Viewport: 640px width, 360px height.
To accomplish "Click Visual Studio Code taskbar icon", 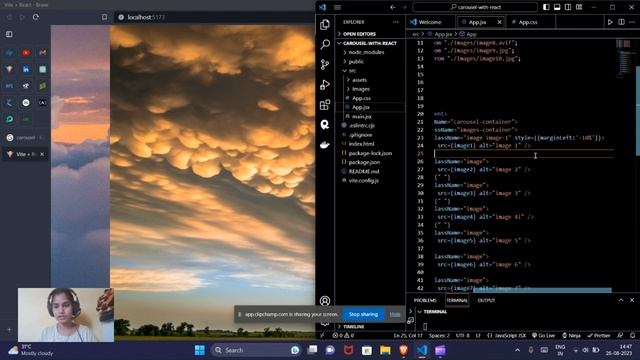I will 422,350.
